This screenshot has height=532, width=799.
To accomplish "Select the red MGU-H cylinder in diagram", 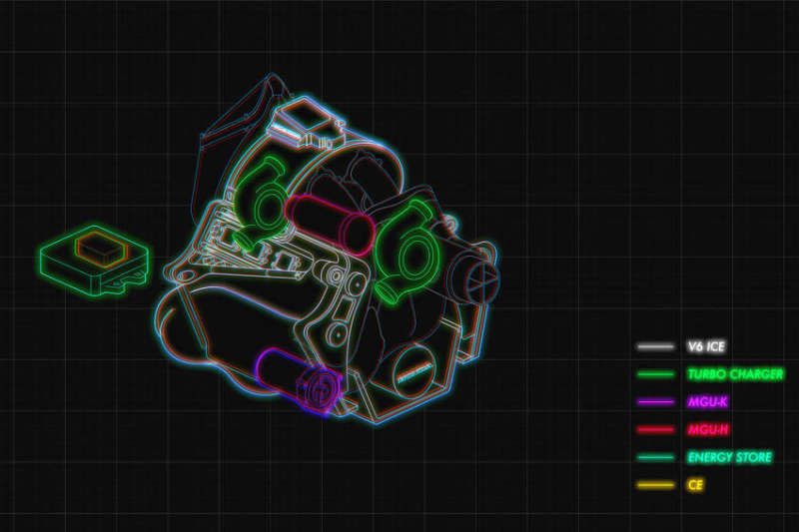I will click(x=330, y=225).
